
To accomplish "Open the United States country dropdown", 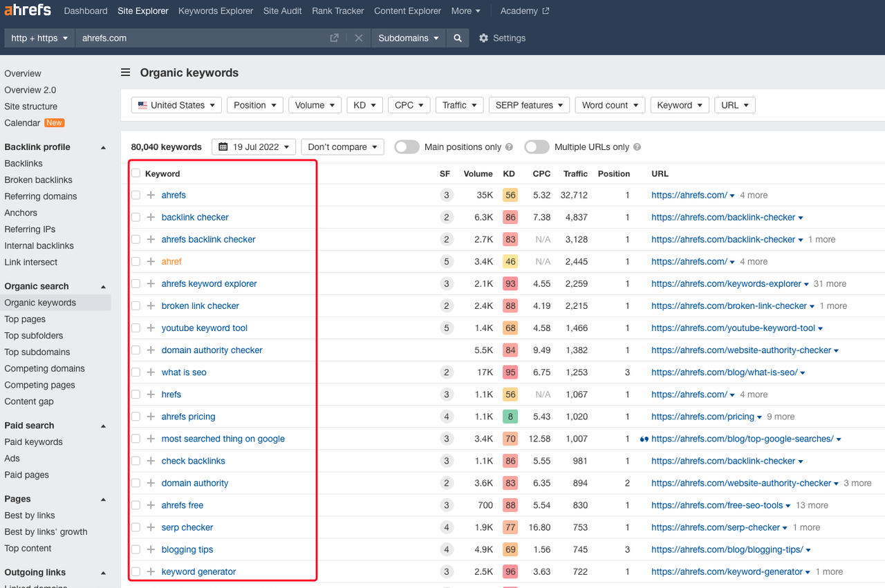I will [x=176, y=105].
